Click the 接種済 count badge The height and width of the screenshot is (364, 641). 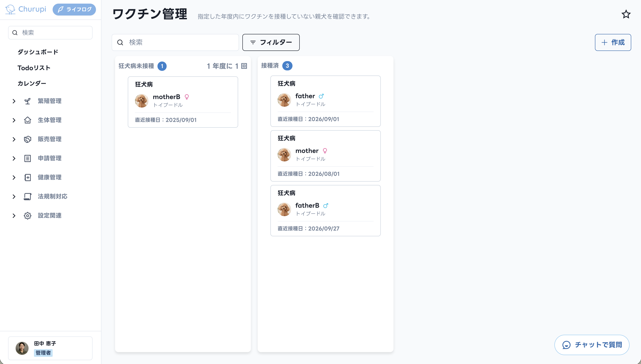[287, 66]
